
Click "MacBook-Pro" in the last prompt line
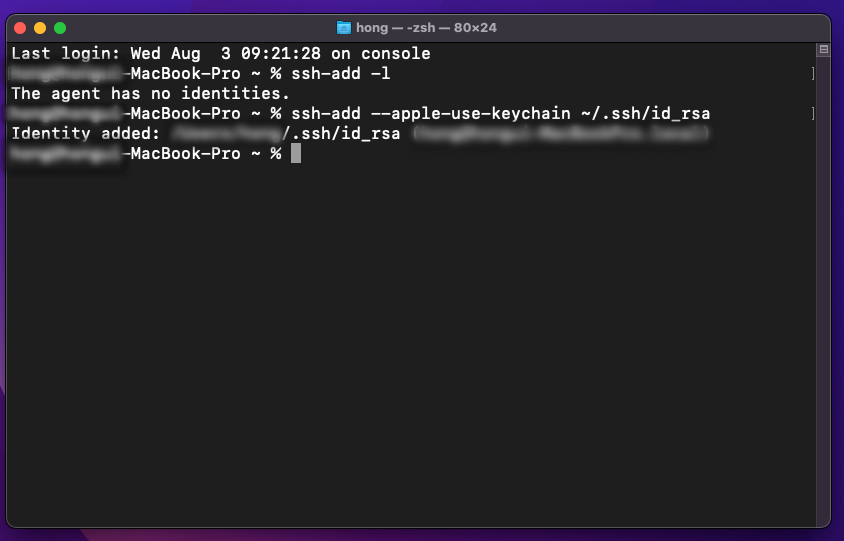186,154
